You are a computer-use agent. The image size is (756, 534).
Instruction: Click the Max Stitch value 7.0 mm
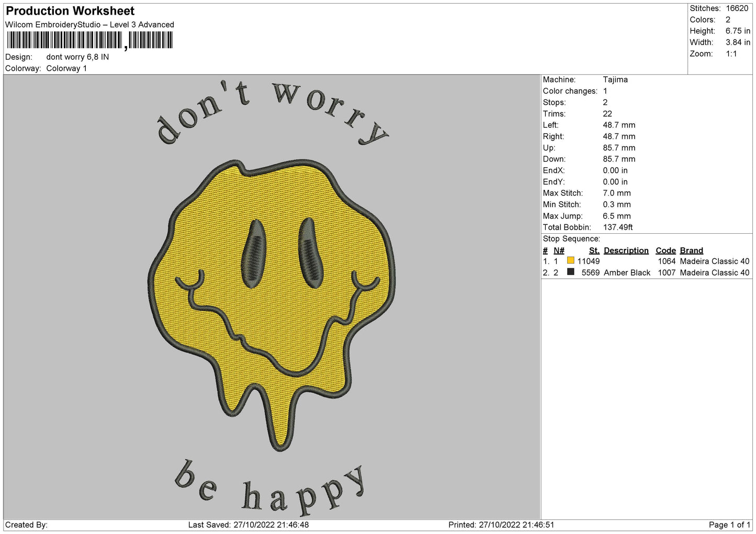point(617,193)
